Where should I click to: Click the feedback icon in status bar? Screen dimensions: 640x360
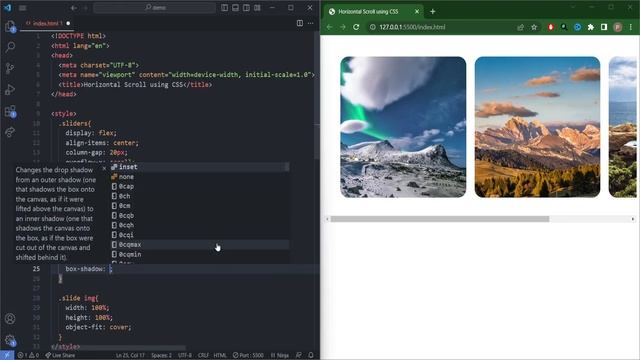click(x=299, y=356)
